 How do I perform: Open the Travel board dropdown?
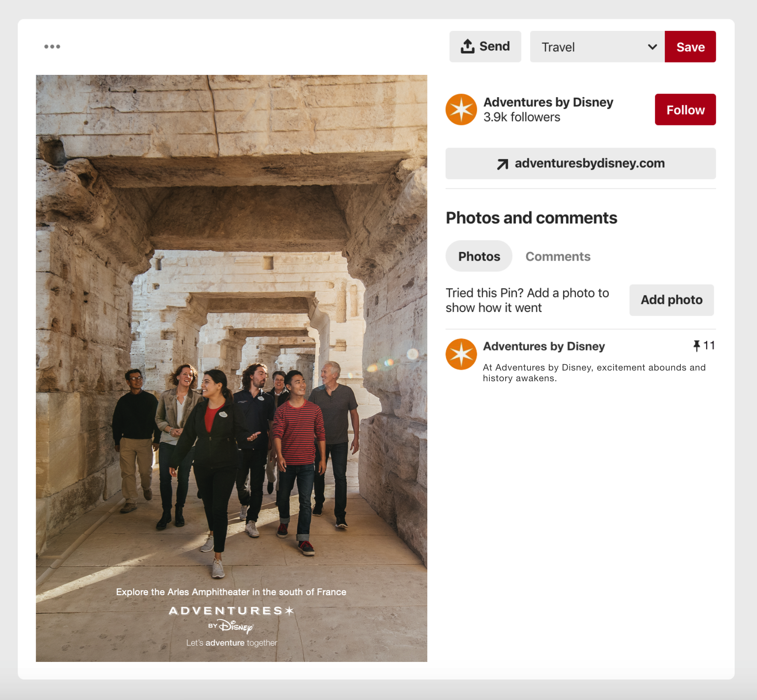pyautogui.click(x=597, y=47)
